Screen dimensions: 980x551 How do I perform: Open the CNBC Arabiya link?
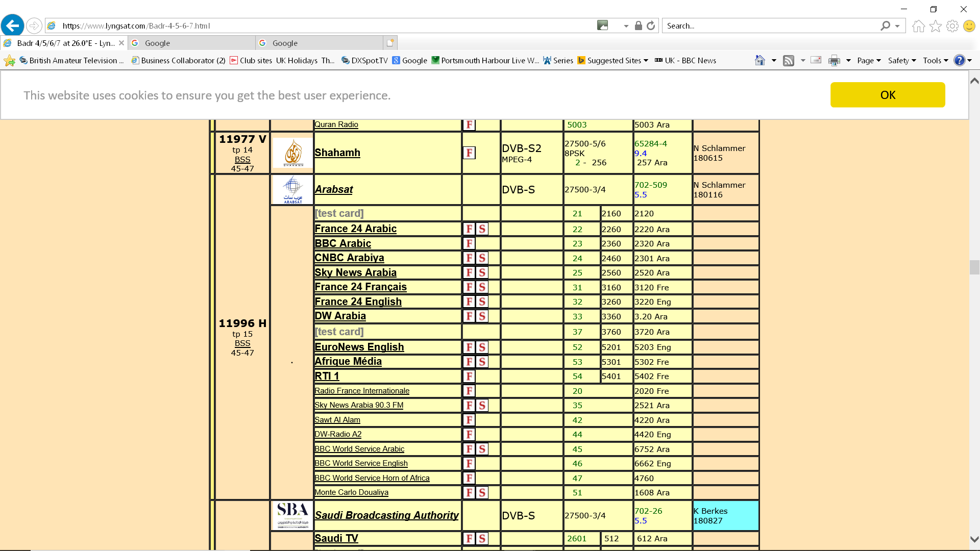coord(349,258)
